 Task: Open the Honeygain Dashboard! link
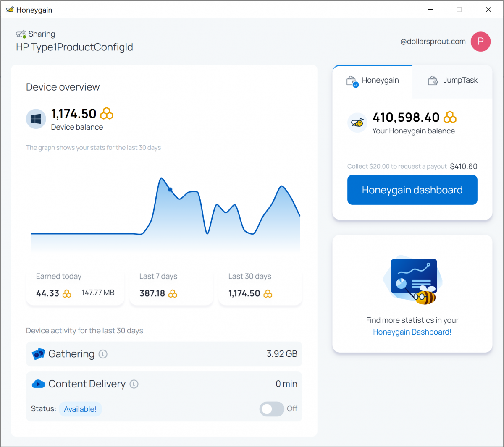[412, 332]
